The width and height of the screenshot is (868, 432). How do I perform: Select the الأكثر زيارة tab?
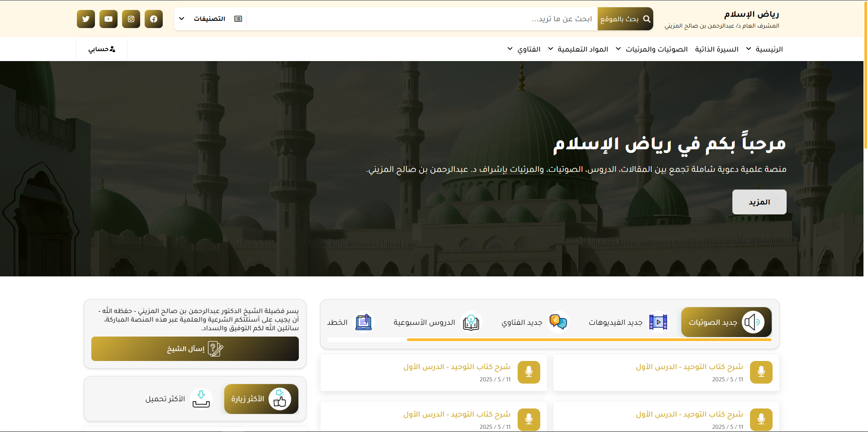click(x=261, y=399)
